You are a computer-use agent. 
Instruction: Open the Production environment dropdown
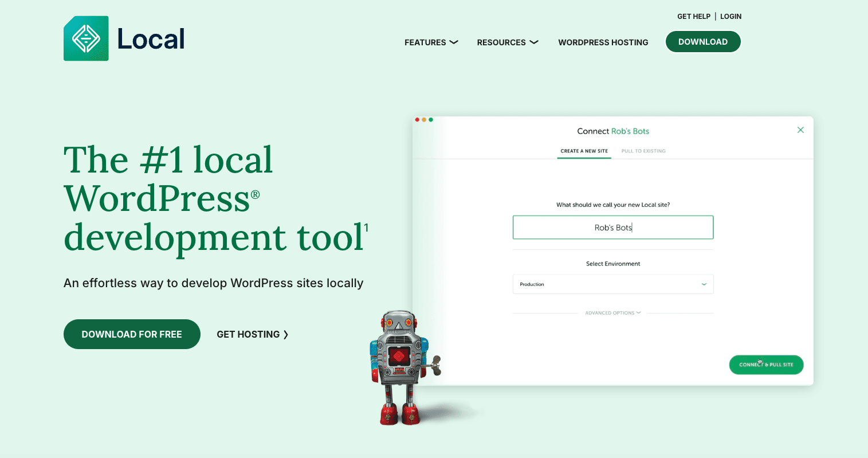[x=613, y=284]
